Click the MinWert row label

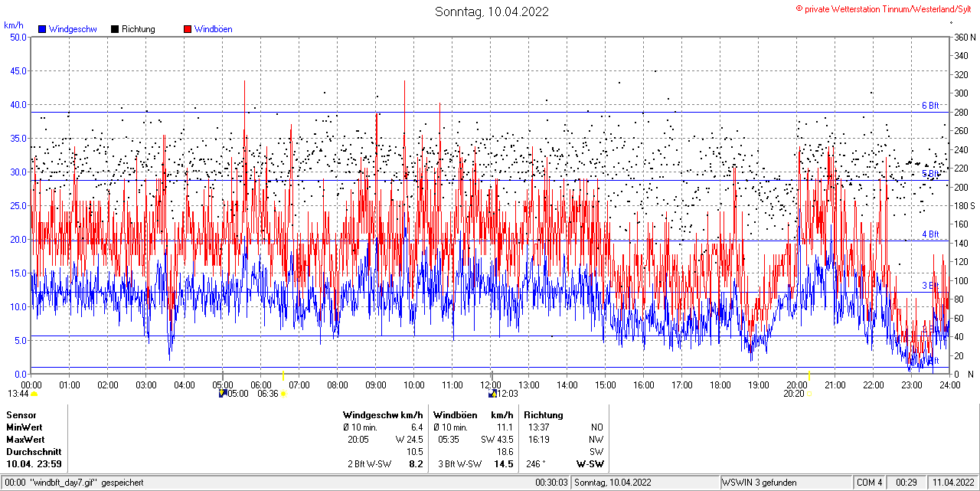pos(24,427)
